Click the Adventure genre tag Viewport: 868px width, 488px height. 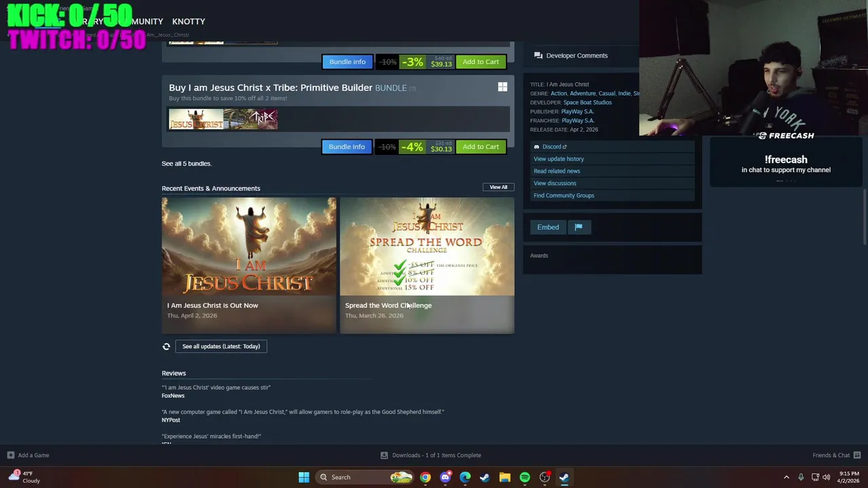[583, 94]
